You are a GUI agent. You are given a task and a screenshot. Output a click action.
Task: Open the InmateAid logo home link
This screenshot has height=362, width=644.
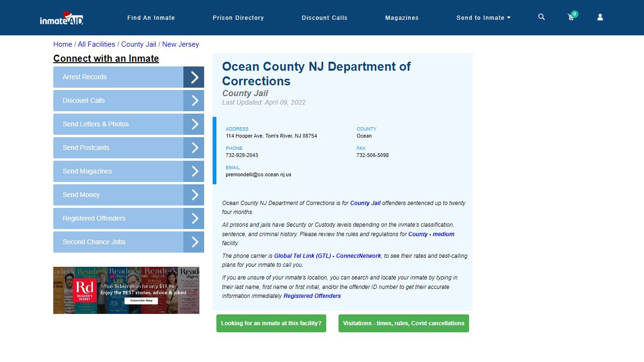point(61,18)
